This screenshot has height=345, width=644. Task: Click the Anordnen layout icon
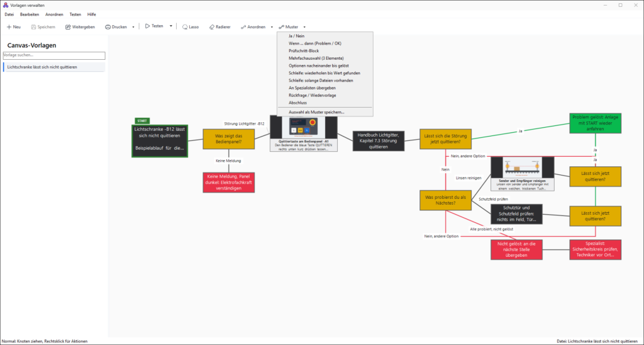(243, 26)
